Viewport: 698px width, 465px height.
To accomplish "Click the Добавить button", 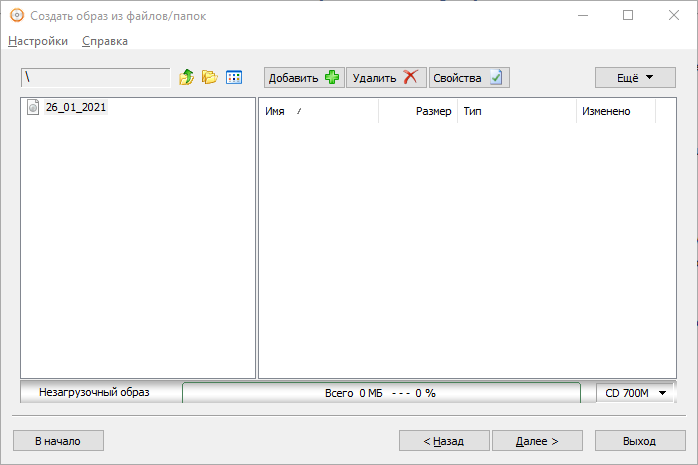I will coord(304,78).
